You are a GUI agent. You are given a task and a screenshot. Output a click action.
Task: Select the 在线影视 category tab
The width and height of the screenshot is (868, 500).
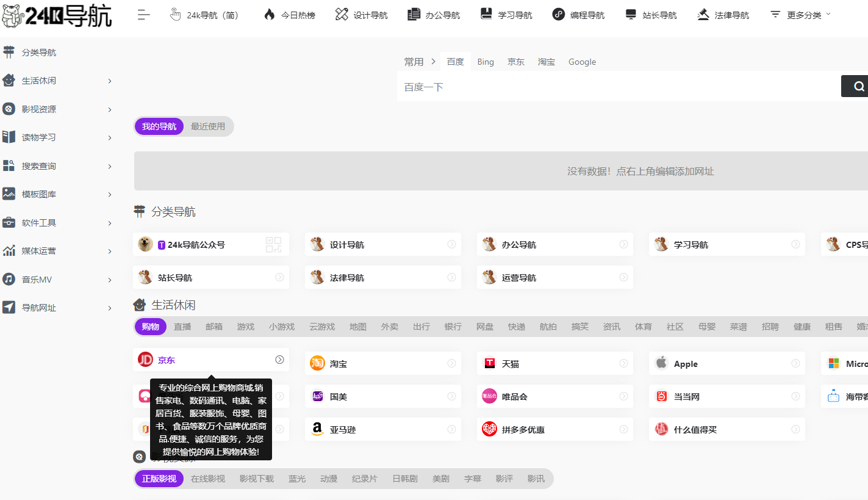(x=208, y=479)
